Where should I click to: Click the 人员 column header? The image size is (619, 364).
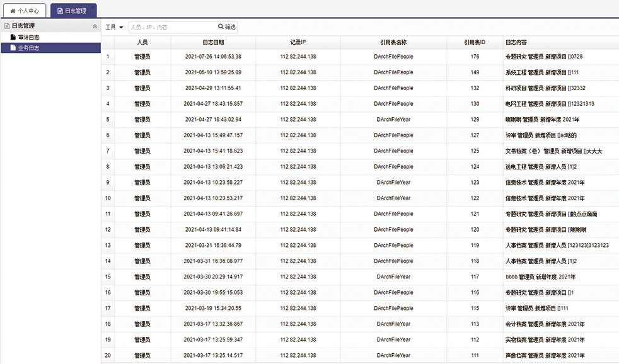point(142,42)
